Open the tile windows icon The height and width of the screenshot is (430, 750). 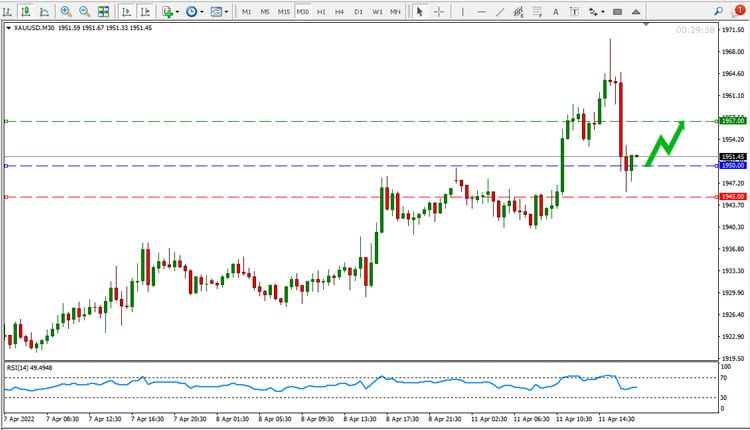pyautogui.click(x=103, y=11)
